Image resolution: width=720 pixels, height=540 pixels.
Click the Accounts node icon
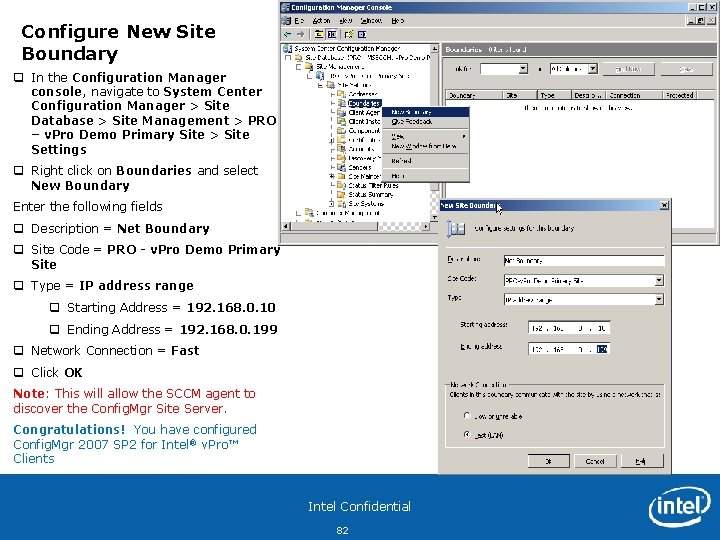pyautogui.click(x=341, y=149)
